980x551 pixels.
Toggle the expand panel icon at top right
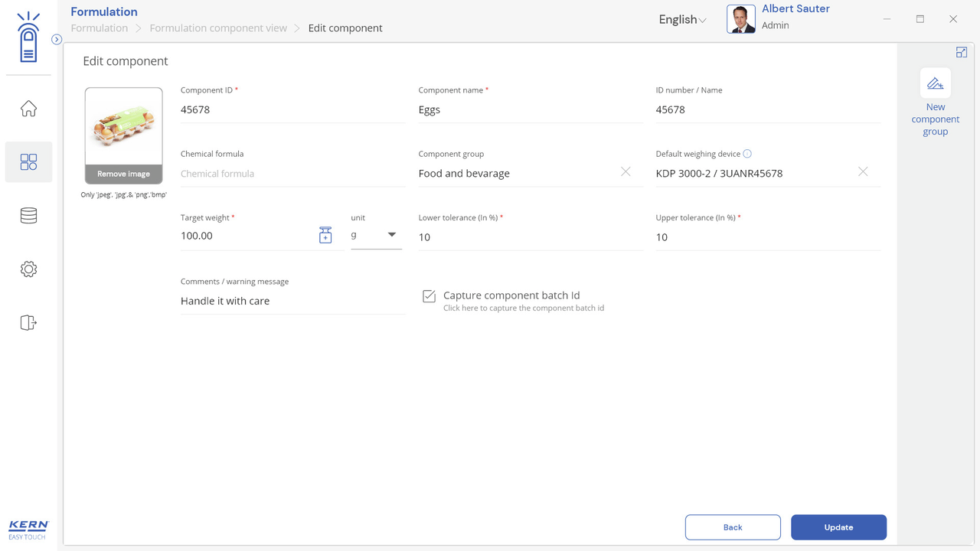coord(962,53)
